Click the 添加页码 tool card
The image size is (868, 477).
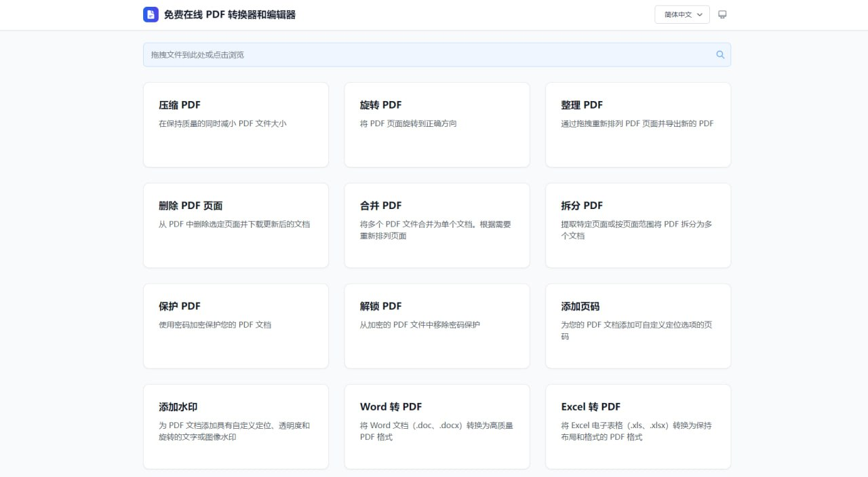[637, 326]
